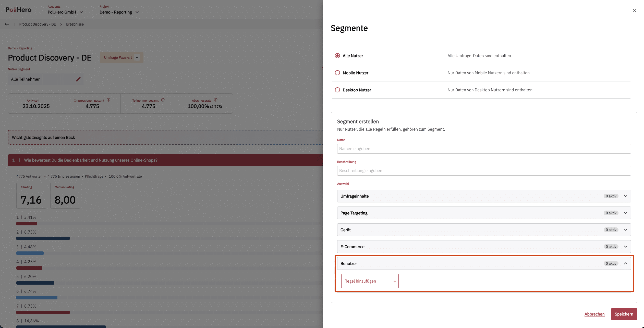Click the pencil icon next to Alle Teilnehmer
The width and height of the screenshot is (644, 328).
pos(78,79)
